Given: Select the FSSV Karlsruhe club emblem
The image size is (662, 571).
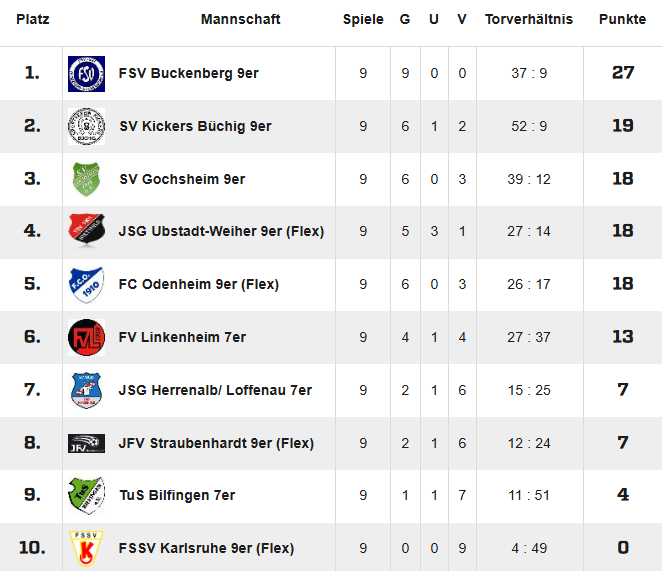Looking at the screenshot, I should click(86, 548).
